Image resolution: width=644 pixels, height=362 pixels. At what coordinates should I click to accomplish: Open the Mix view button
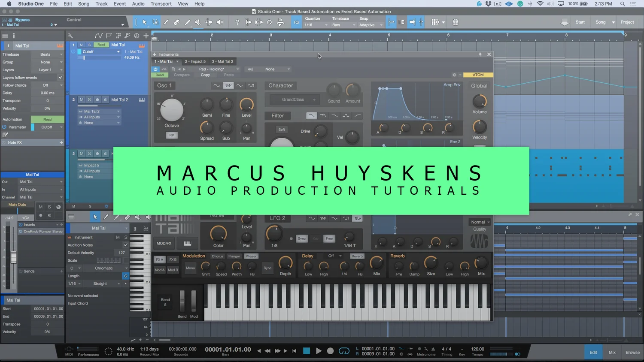point(612,353)
